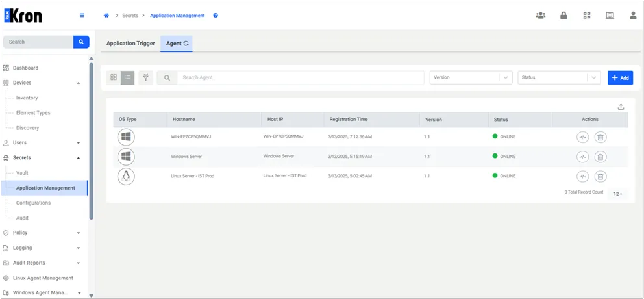Click the screen capture icon in header
Viewport: 644px width, 299px height.
tap(610, 16)
